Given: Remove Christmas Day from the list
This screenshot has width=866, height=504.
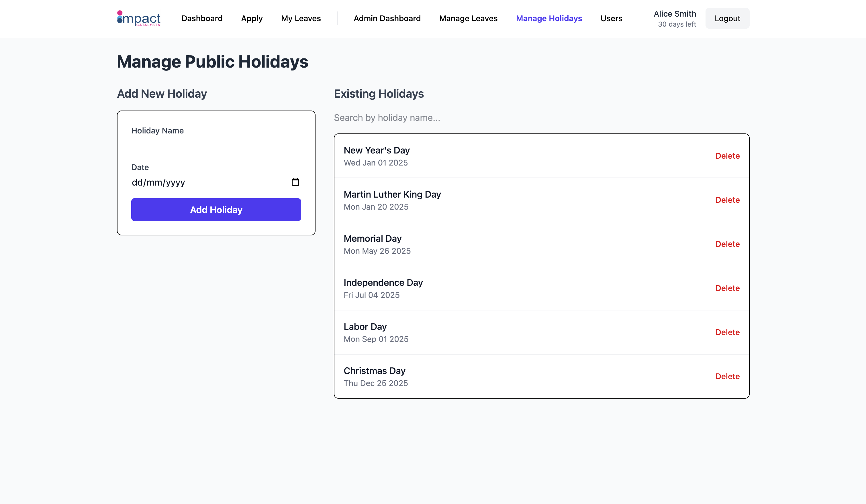Looking at the screenshot, I should click(727, 376).
